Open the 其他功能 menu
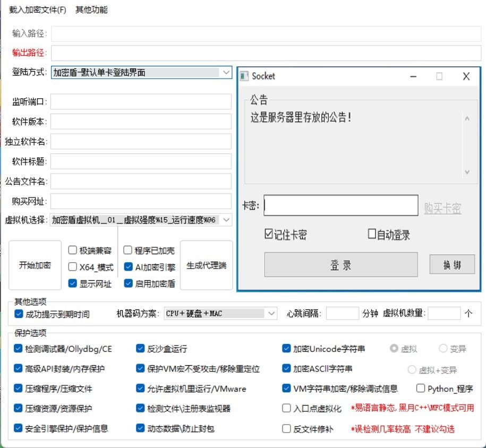Viewport: 486px width, 448px height. [91, 10]
